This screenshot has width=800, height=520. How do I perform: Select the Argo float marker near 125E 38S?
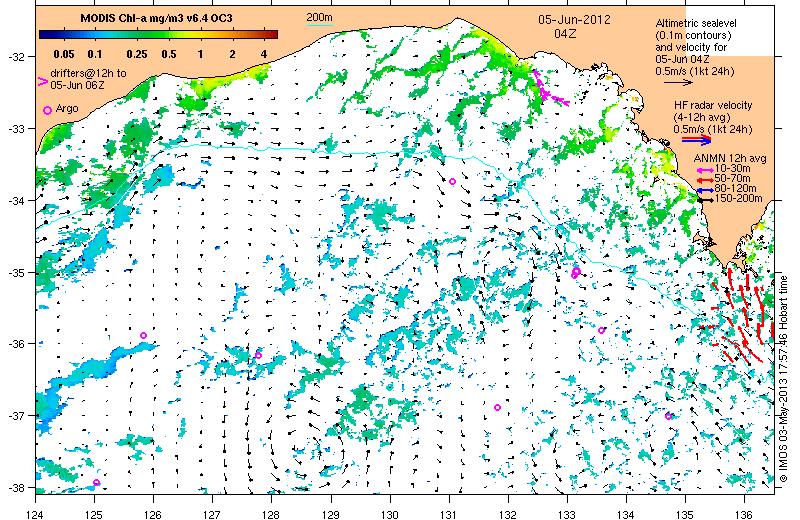[96, 482]
